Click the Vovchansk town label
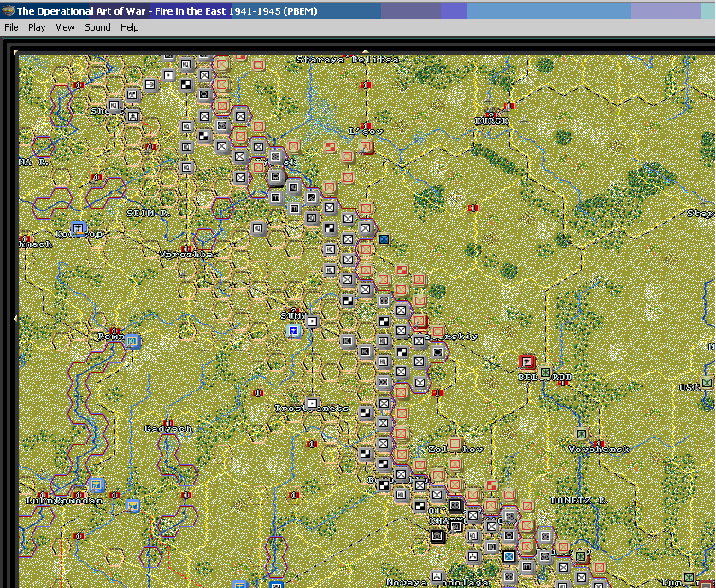716x588 pixels. click(599, 450)
